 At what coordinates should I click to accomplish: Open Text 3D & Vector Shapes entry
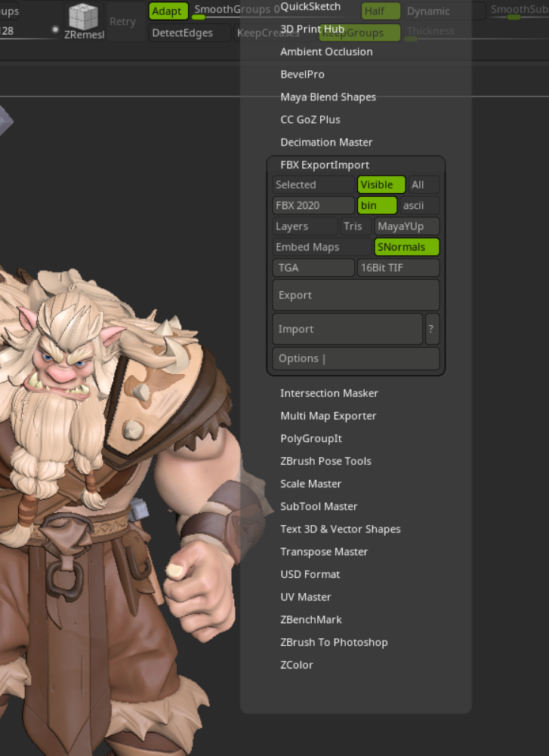coord(341,530)
